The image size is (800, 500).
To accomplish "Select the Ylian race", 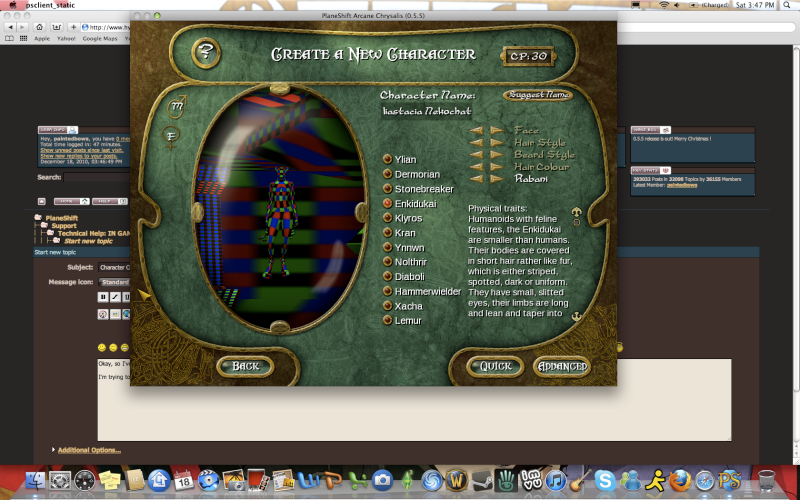I will (400, 159).
